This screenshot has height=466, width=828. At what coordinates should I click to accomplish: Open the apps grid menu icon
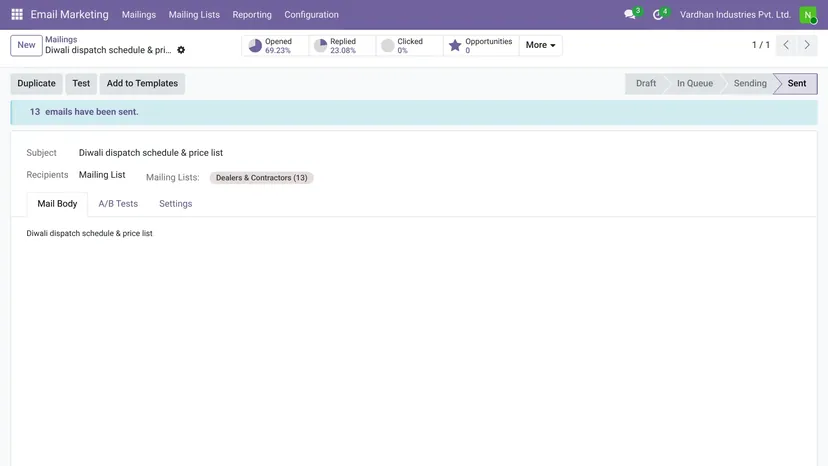tap(17, 14)
